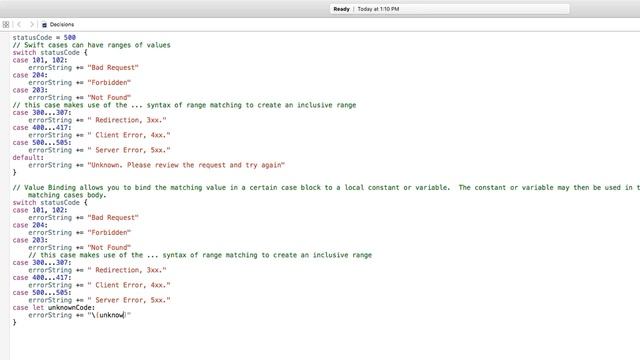Image resolution: width=640 pixels, height=360 pixels.
Task: Place cursor in the "\(unknow" string interpolation
Action: tap(109, 315)
